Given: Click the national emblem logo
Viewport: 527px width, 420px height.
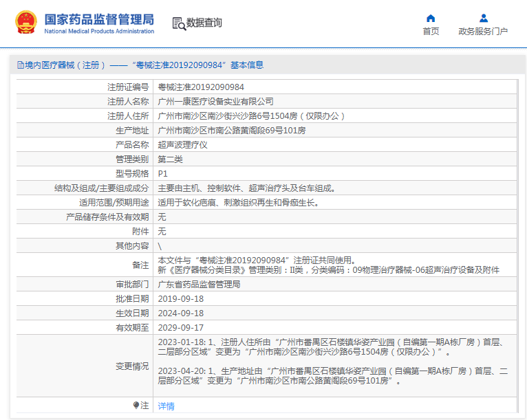Looking at the screenshot, I should click(26, 23).
